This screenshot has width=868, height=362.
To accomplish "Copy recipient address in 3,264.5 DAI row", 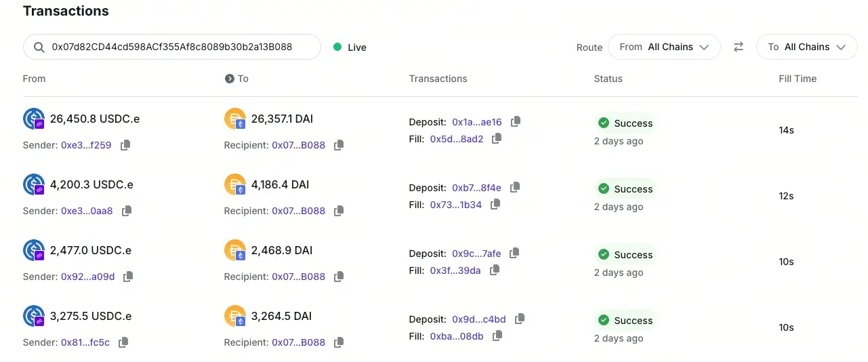I will (x=339, y=342).
